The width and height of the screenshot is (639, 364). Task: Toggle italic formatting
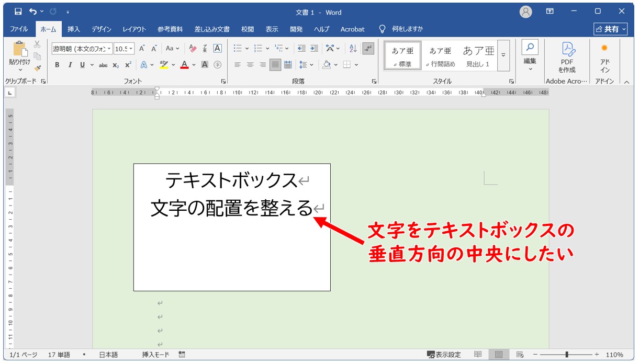(x=70, y=65)
